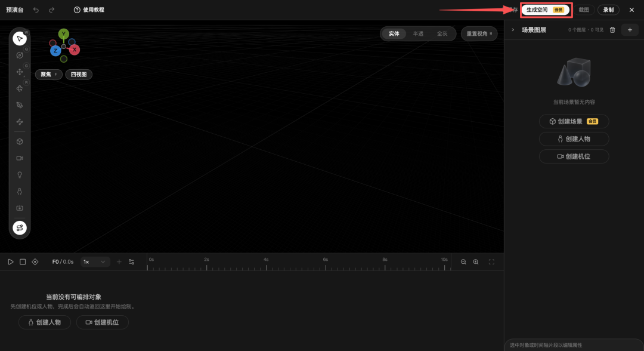Select the pen path drawing tool
The width and height of the screenshot is (644, 351).
19,105
